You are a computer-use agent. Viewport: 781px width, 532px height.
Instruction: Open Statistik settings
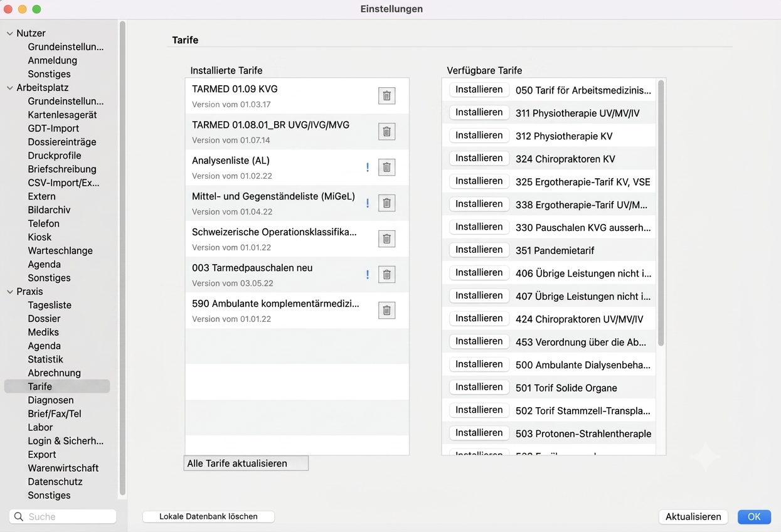[45, 359]
